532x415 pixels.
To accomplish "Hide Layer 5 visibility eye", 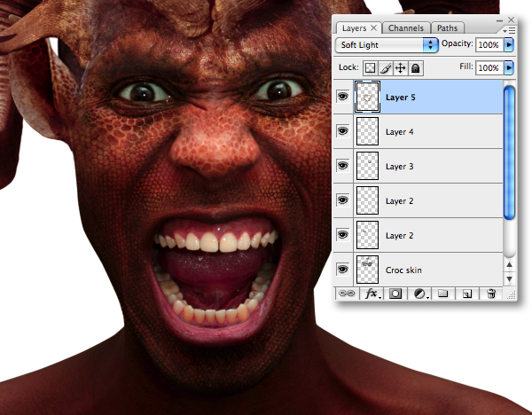I will (342, 97).
